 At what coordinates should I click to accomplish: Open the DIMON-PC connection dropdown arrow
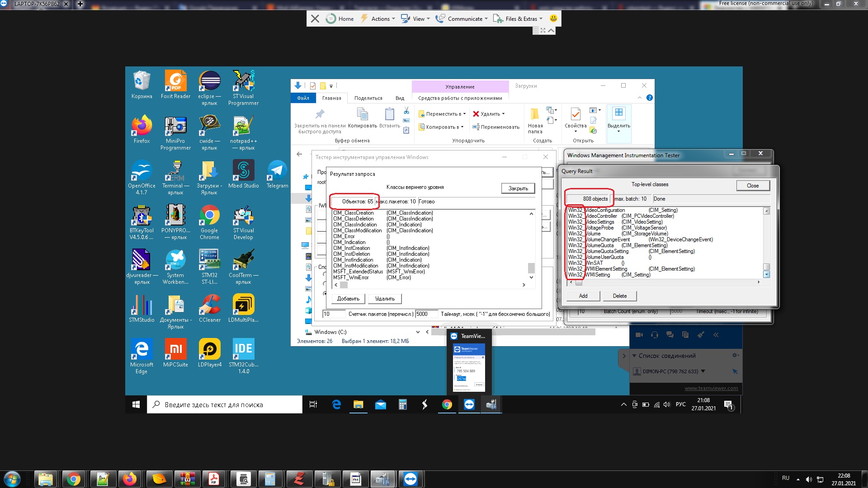click(703, 371)
